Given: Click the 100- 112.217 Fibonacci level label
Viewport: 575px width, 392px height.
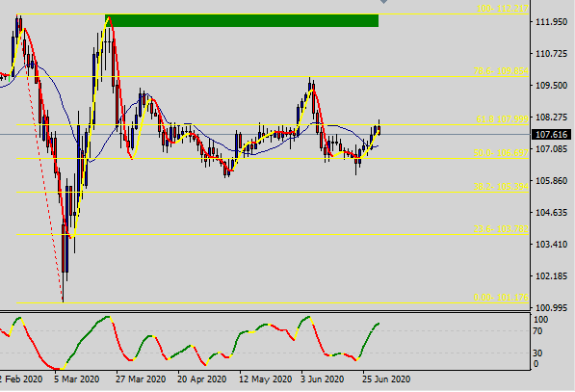Looking at the screenshot, I should click(503, 9).
